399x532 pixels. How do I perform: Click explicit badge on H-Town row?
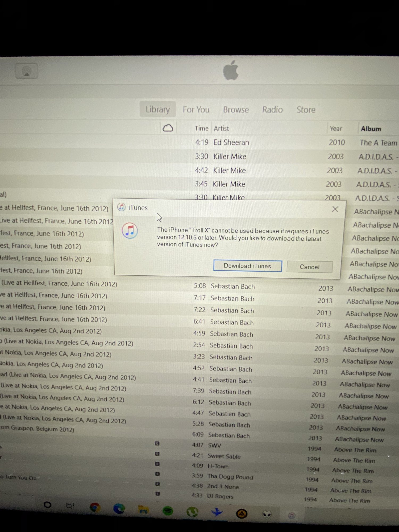click(157, 464)
